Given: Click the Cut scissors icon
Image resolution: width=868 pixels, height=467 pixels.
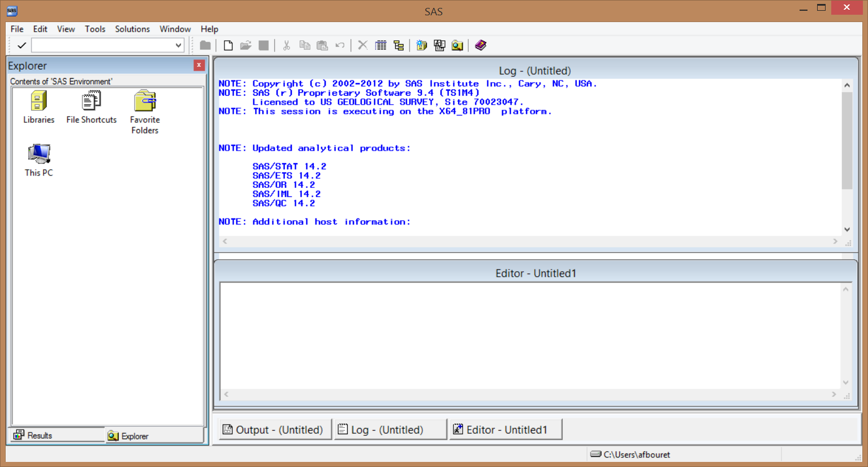Looking at the screenshot, I should (x=287, y=45).
